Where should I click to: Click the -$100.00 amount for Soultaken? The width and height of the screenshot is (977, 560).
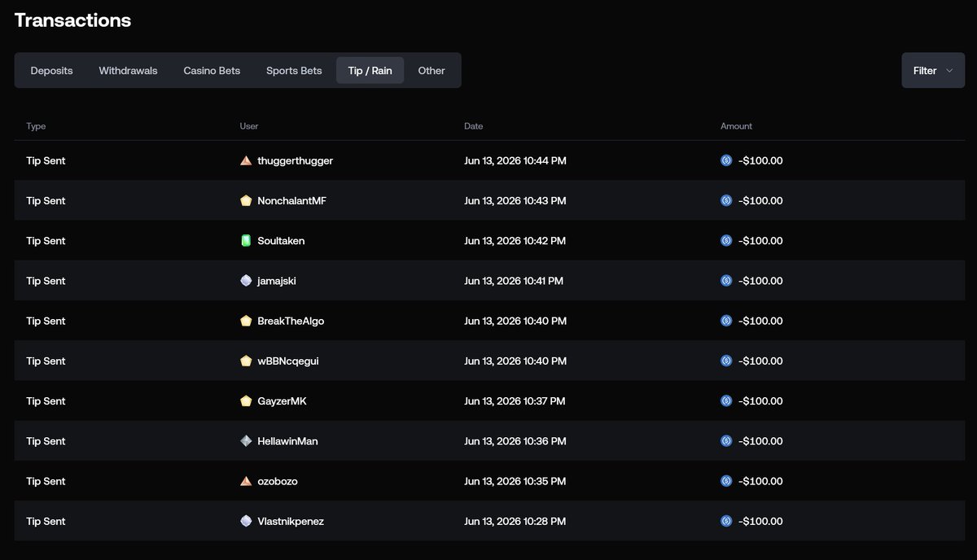(760, 241)
